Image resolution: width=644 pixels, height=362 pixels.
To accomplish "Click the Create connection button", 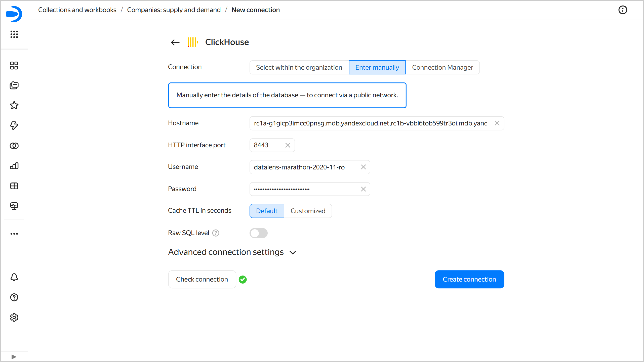I will pyautogui.click(x=469, y=279).
